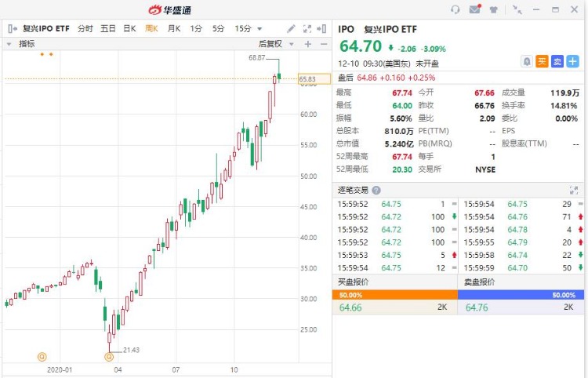Image resolution: width=588 pixels, height=378 pixels.
Task: Select the 月K chart tab
Action: click(174, 28)
